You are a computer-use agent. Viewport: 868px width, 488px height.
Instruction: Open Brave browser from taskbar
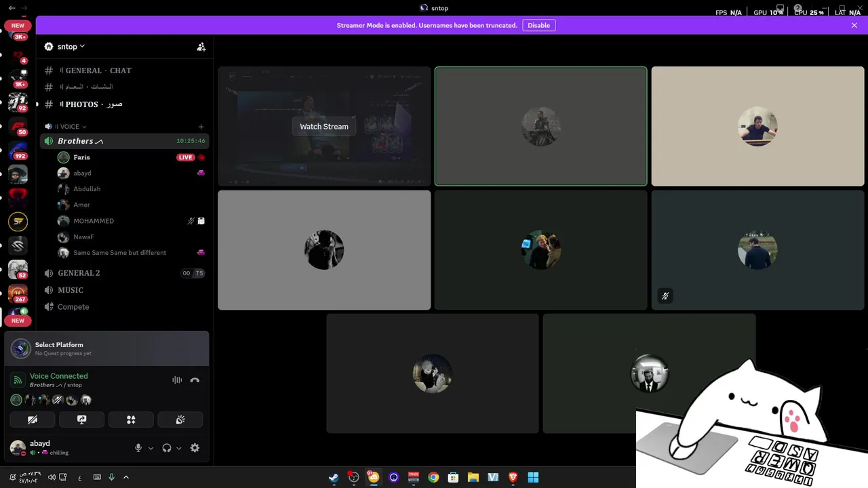pos(513,478)
